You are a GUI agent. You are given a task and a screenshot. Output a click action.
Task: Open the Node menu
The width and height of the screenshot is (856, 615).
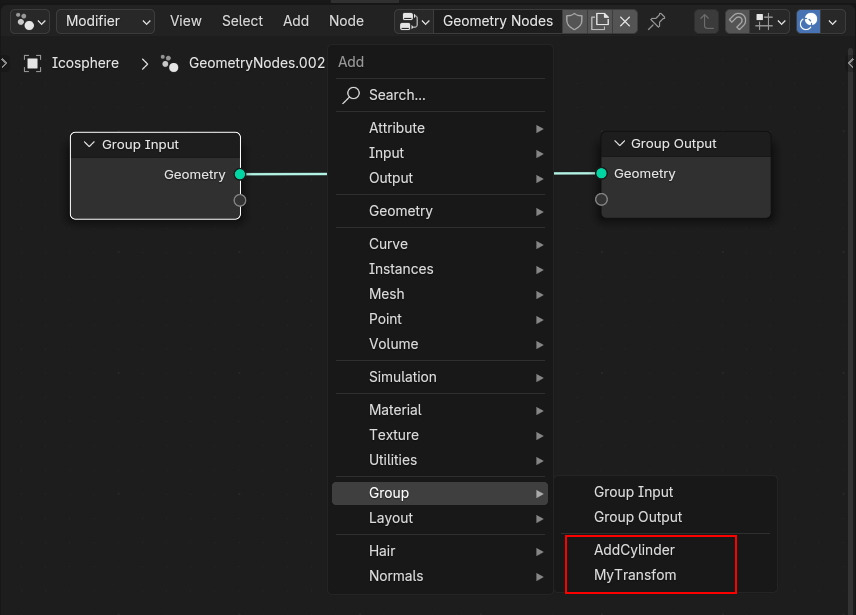click(x=346, y=21)
